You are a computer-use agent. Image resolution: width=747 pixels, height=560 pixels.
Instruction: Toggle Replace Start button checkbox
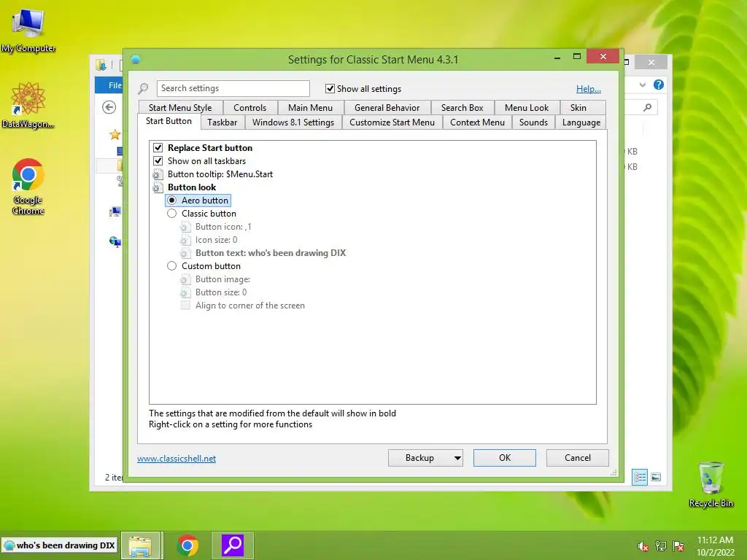point(158,147)
